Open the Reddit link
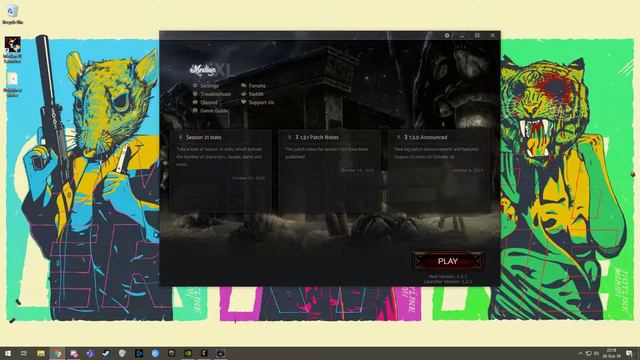640x360 pixels. 256,94
